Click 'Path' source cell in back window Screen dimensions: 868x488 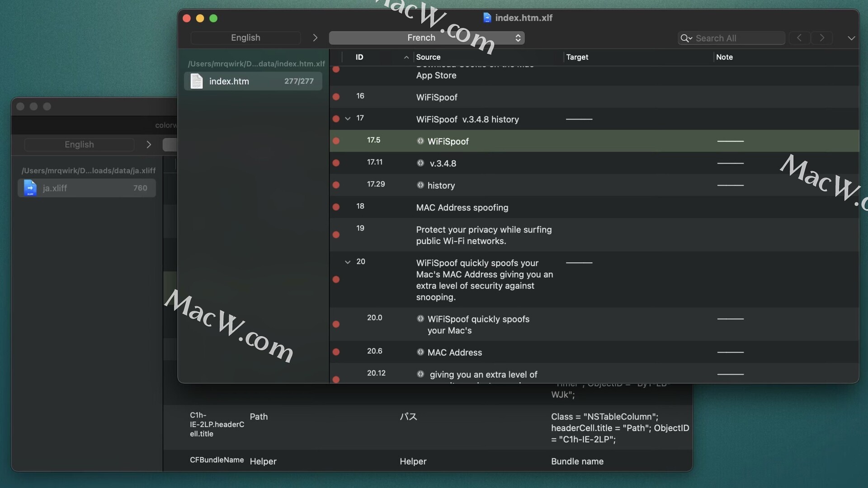click(259, 417)
